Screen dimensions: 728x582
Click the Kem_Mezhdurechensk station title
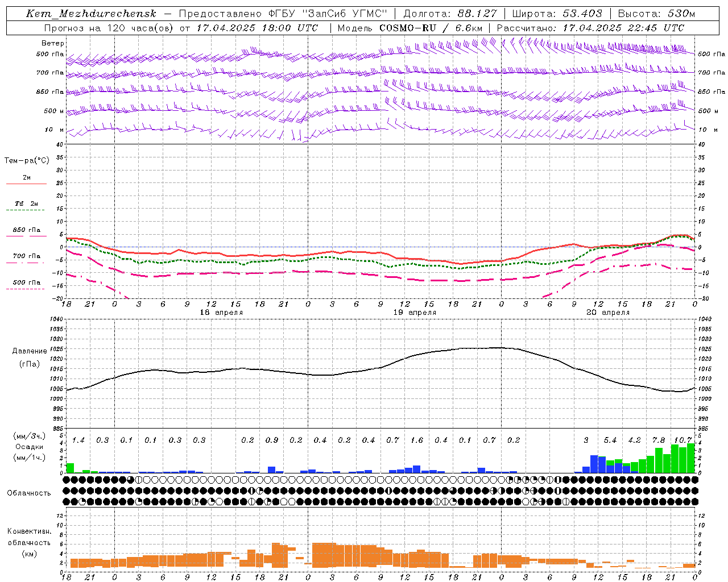(91, 14)
